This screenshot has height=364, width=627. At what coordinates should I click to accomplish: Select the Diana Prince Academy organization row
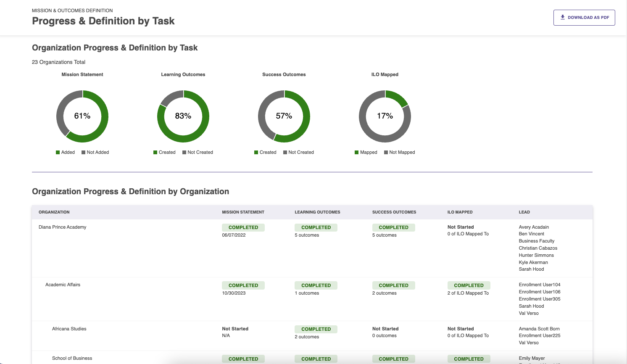(x=312, y=248)
